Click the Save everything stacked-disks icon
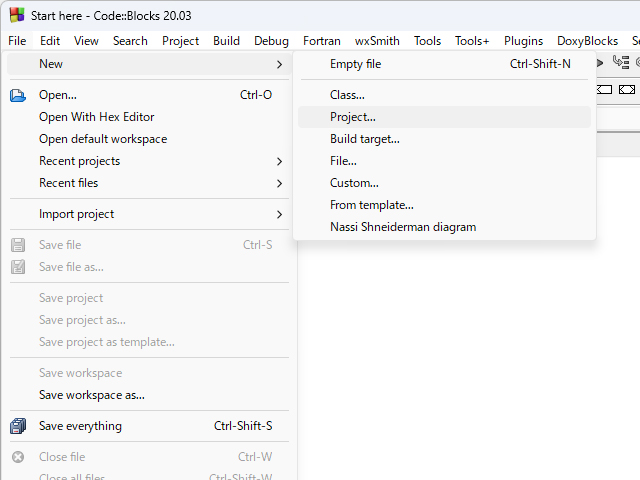The image size is (640, 480). [18, 426]
